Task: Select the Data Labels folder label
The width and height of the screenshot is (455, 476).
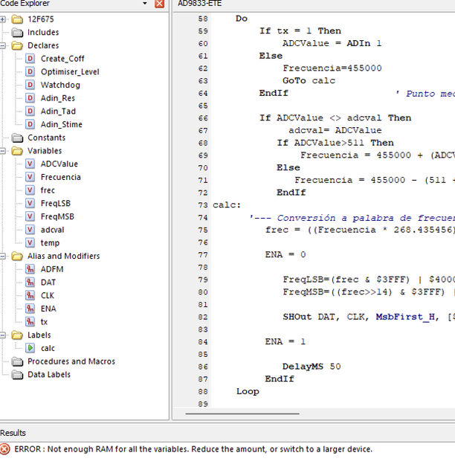Action: pyautogui.click(x=49, y=375)
